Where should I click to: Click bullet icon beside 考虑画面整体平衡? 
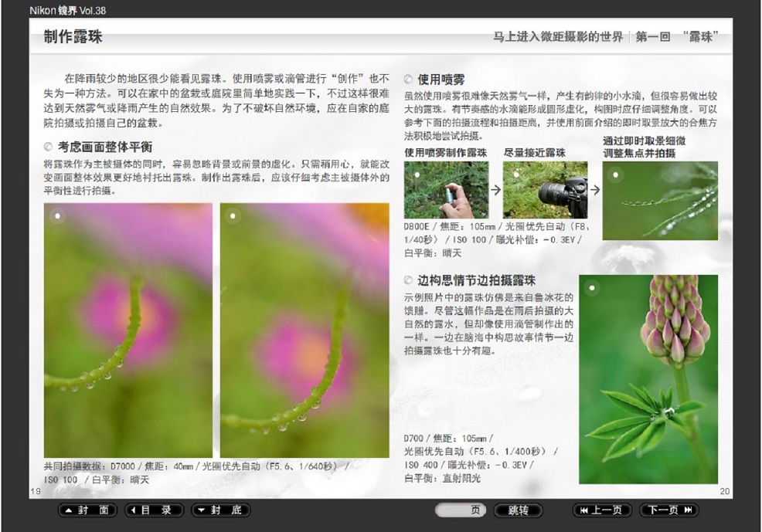coord(49,146)
